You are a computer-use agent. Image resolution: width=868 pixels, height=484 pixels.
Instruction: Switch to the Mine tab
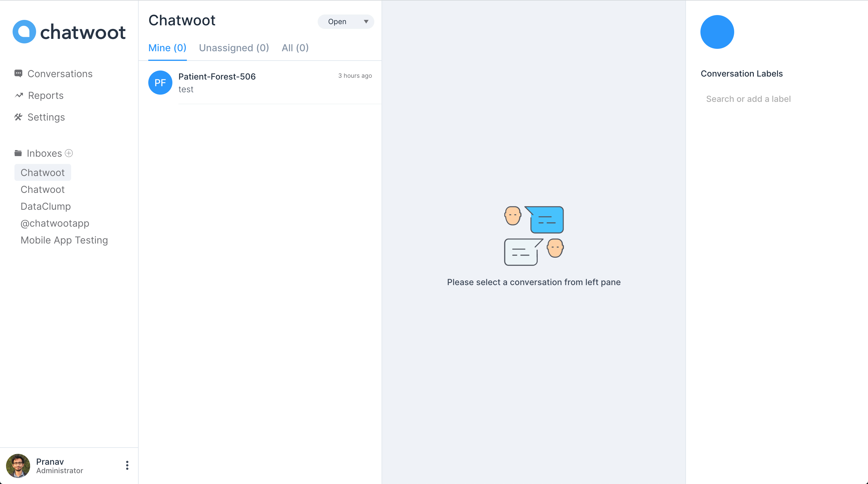[x=167, y=48]
